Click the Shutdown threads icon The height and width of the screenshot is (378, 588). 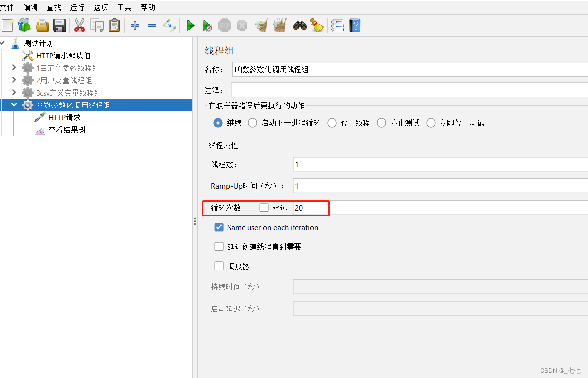point(242,26)
